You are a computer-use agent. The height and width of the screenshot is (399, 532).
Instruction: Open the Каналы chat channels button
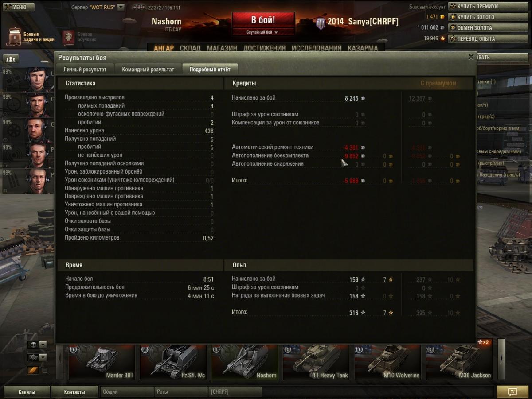click(27, 392)
